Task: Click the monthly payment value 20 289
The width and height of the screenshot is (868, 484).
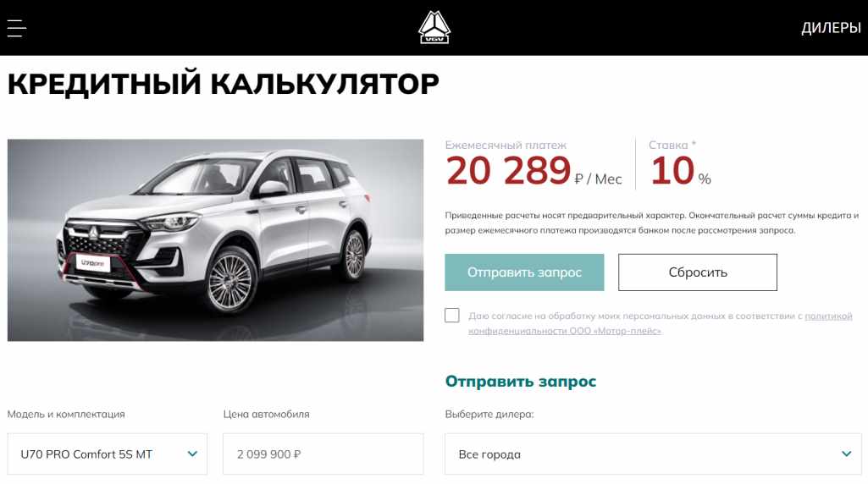Action: click(x=508, y=170)
